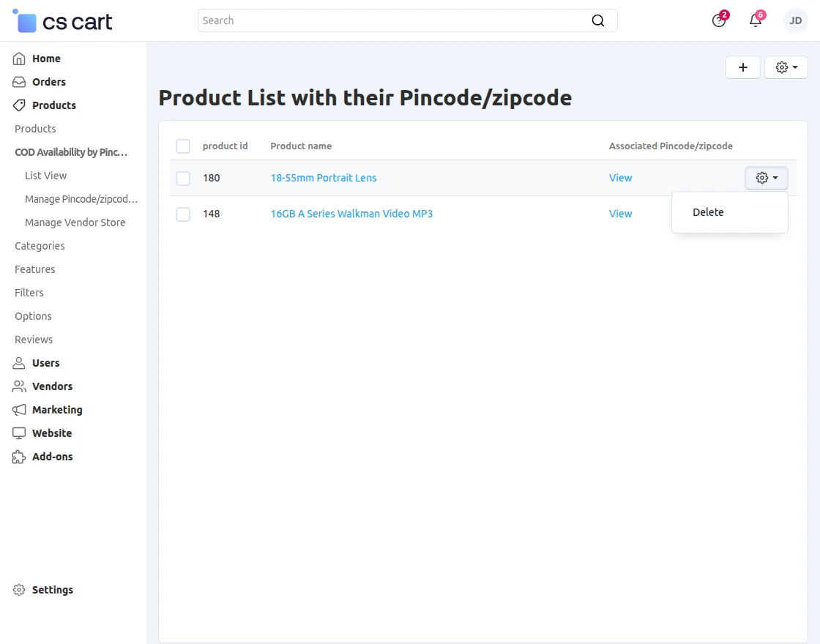Open the gear dropdown on product 180 row

tap(766, 178)
